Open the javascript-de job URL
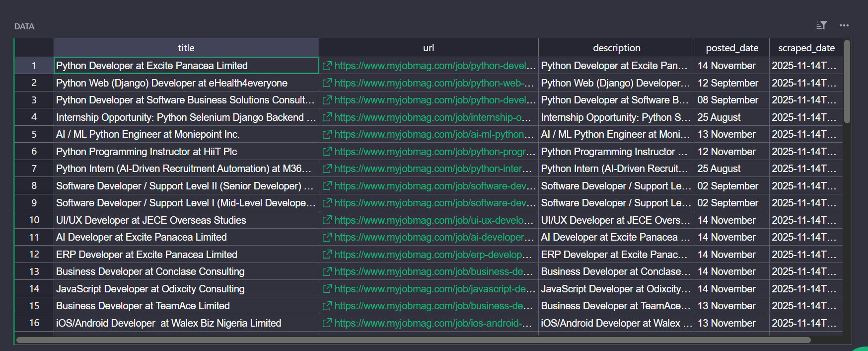This screenshot has width=868, height=351. pyautogui.click(x=434, y=289)
